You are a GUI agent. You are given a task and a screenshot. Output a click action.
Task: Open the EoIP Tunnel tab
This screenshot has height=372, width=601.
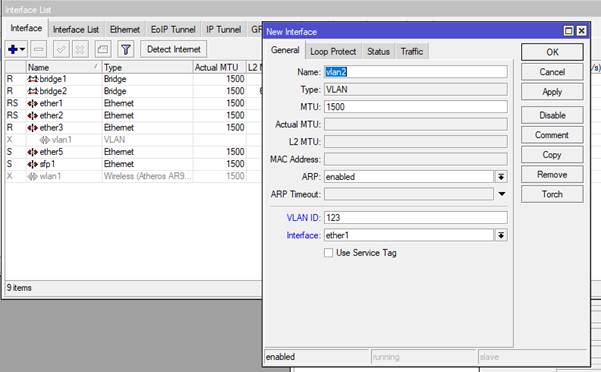pos(173,29)
